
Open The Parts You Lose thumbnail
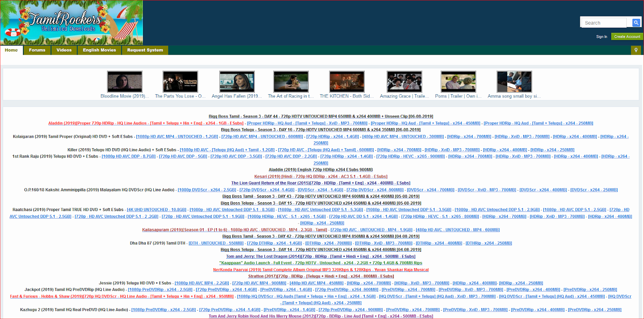(x=180, y=82)
